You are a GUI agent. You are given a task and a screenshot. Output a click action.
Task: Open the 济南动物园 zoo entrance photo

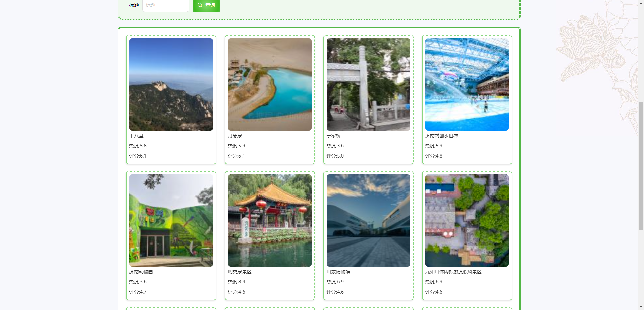pos(171,220)
